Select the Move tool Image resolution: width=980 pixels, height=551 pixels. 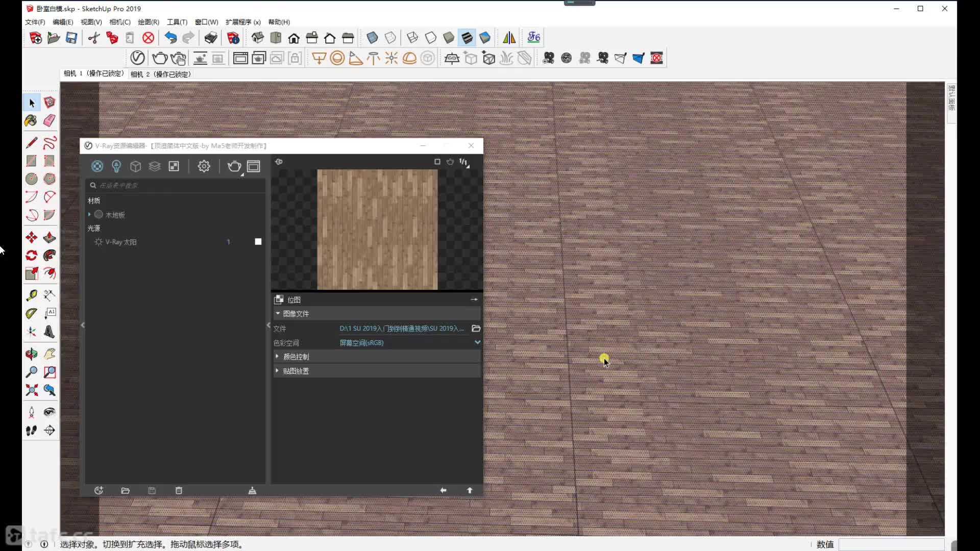(32, 237)
